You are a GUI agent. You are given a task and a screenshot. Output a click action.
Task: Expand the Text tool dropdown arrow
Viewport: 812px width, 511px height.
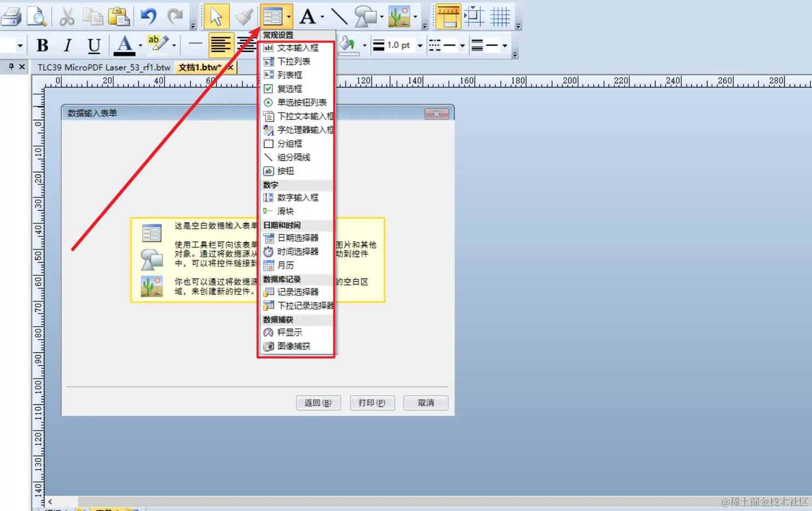pos(322,16)
